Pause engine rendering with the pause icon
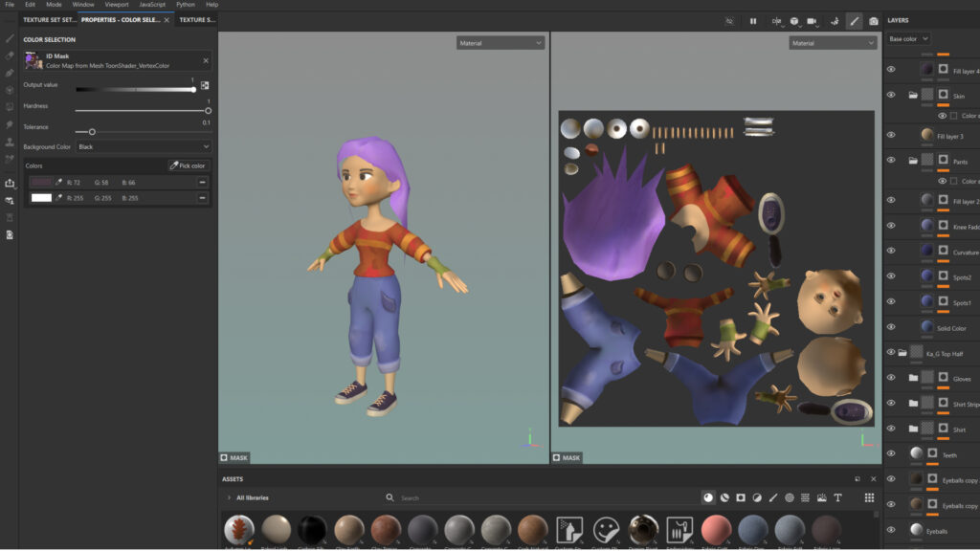 753,20
